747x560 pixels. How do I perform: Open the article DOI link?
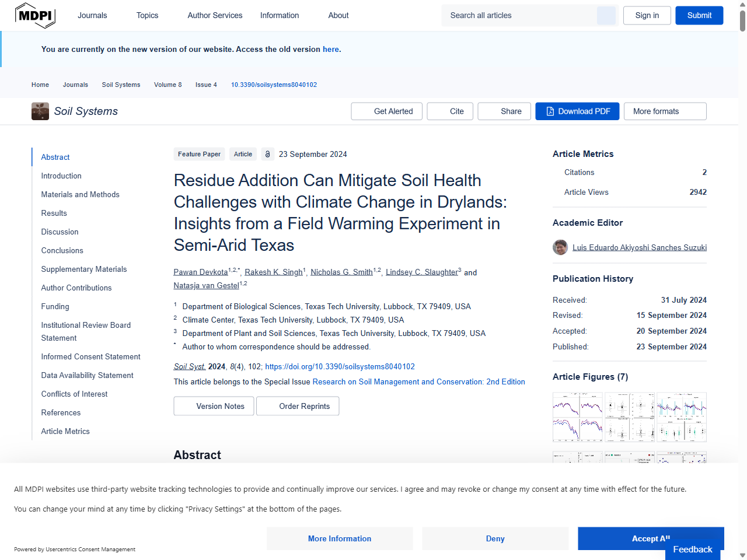tap(340, 366)
